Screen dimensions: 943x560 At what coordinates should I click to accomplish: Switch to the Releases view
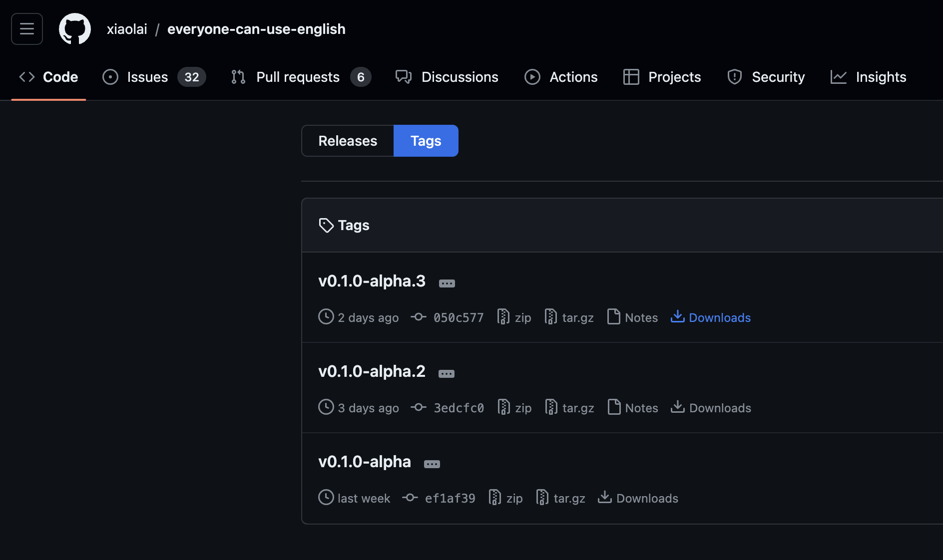(x=348, y=141)
